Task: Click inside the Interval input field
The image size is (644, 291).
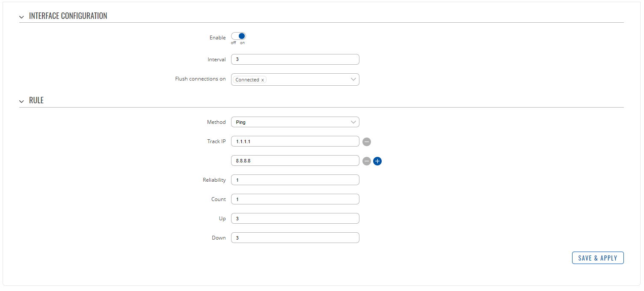Action: pos(295,59)
